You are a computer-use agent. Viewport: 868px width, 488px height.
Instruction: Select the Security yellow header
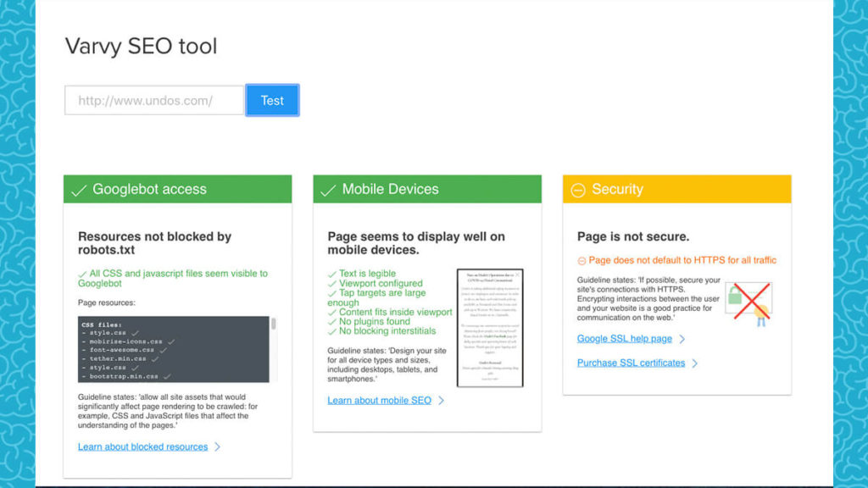tap(676, 190)
